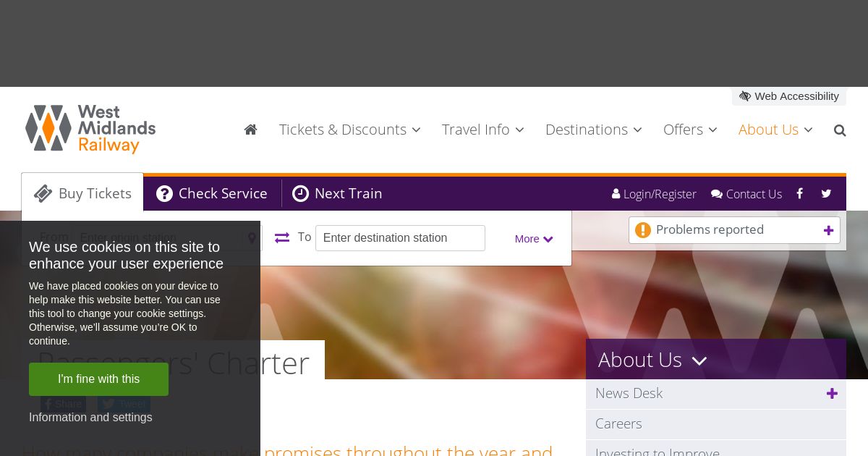The image size is (868, 456).
Task: Switch to Check Service tab
Action: (x=212, y=193)
